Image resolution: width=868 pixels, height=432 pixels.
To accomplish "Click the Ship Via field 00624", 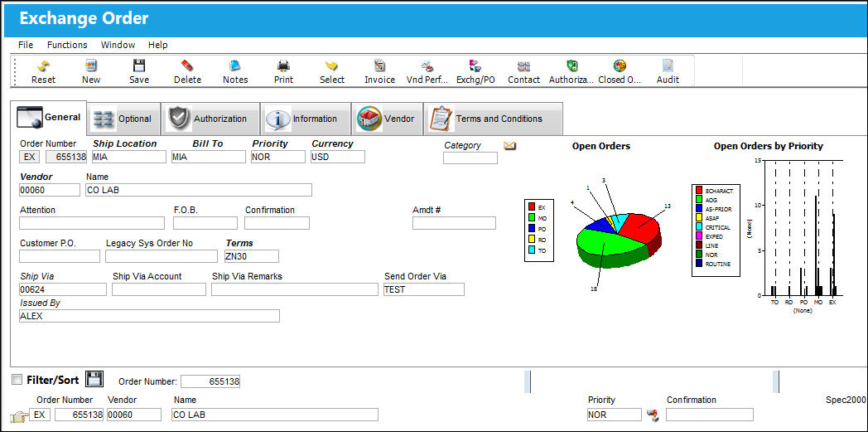I will tap(63, 289).
